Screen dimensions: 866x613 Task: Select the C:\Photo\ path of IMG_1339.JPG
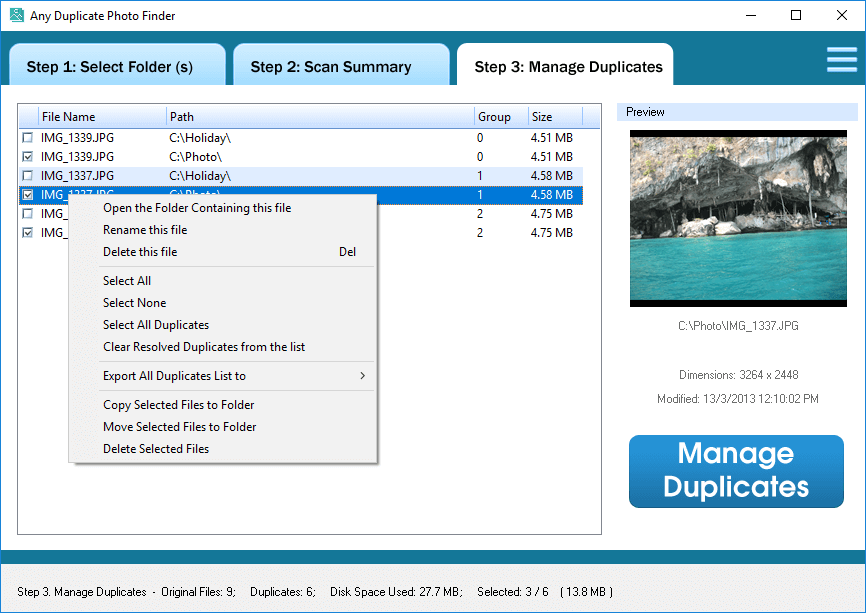pos(196,157)
